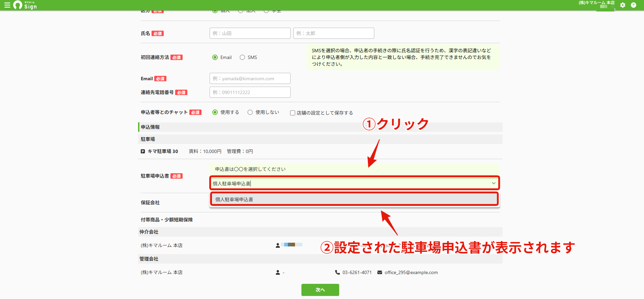Expand the 駐車場申込書 dropdown arrow

tap(494, 183)
